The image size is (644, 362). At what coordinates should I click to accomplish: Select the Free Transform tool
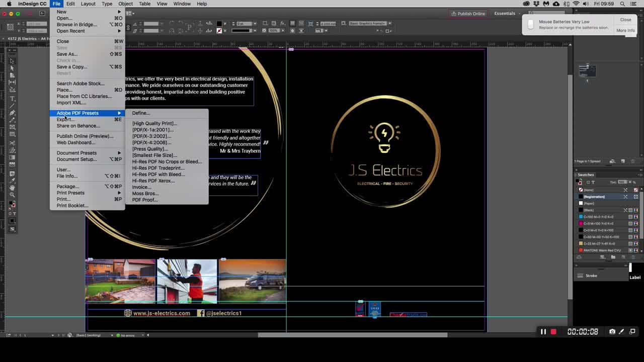(x=13, y=150)
